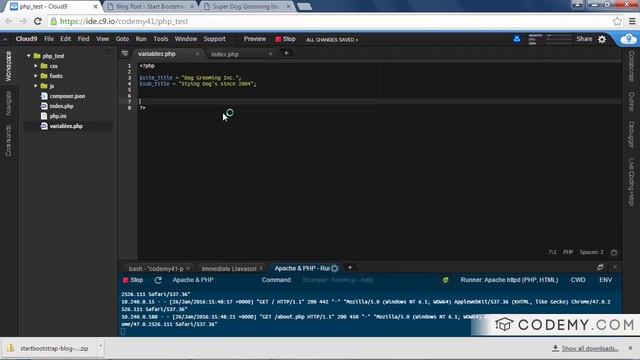Select the php_test folder icon
The height and width of the screenshot is (360, 640).
(x=37, y=56)
